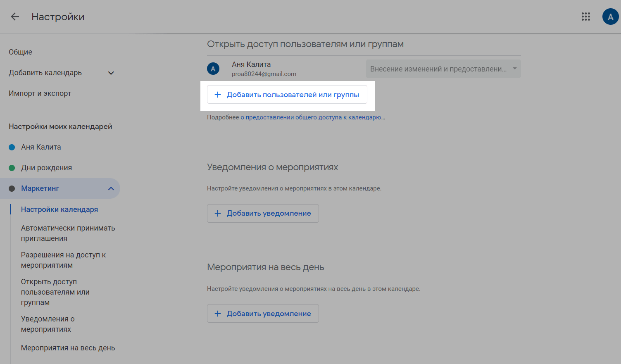Collapse the Маркетинг calendar section
Screen dimensions: 621x364
point(111,188)
